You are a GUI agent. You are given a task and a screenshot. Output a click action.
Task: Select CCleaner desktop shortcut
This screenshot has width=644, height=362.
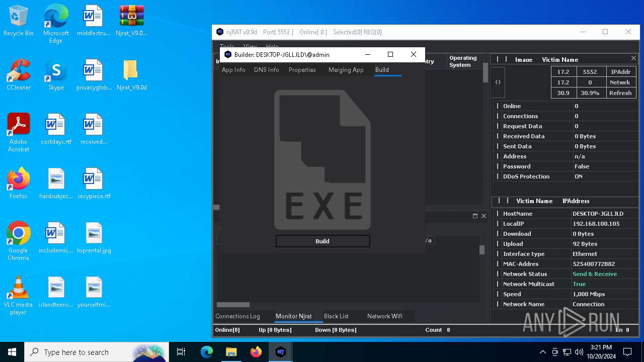[19, 75]
